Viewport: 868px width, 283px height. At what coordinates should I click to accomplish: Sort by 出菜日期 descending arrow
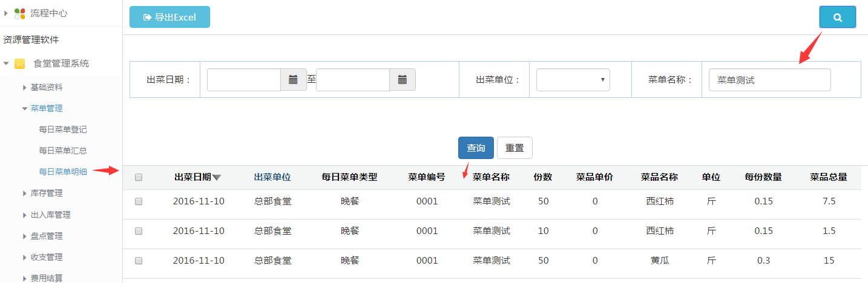pyautogui.click(x=217, y=177)
